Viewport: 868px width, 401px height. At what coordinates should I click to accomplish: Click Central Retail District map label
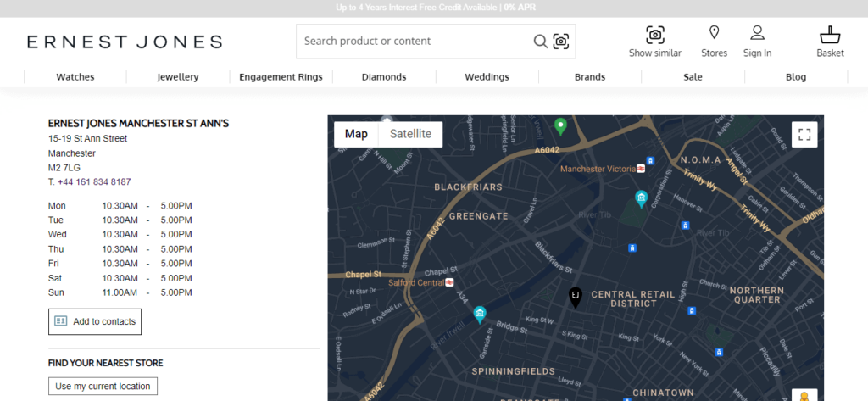tap(633, 299)
